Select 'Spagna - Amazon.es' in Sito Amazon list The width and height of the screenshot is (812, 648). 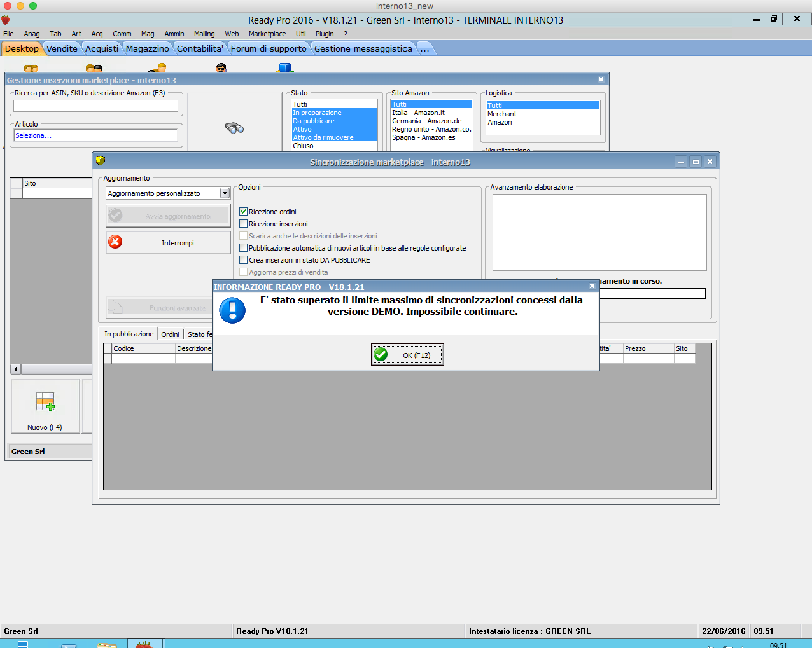click(431, 137)
